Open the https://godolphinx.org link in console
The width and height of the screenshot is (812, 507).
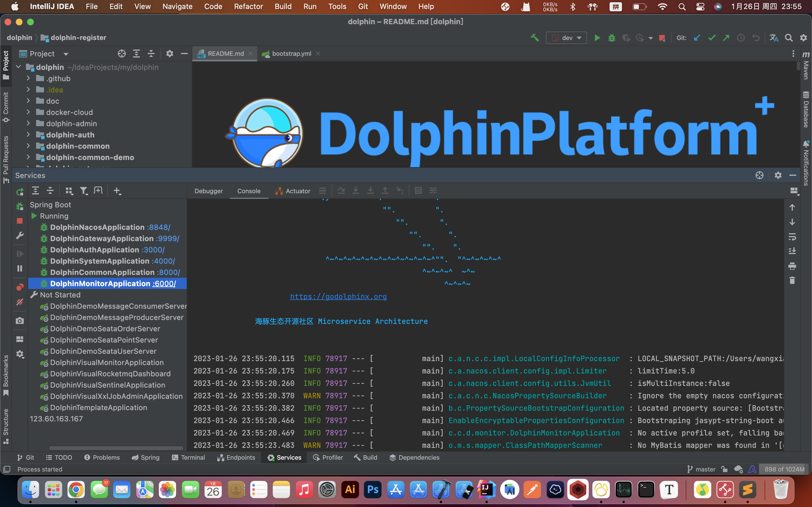tap(338, 296)
